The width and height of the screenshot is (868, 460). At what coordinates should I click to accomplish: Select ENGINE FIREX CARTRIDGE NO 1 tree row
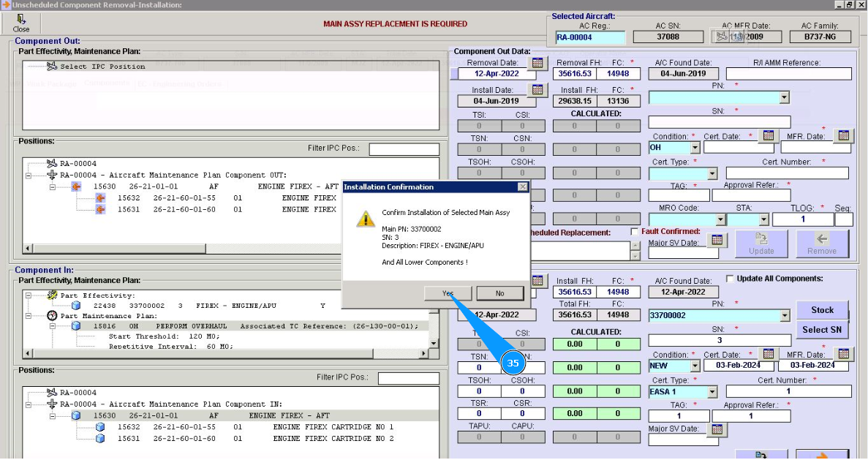click(333, 427)
